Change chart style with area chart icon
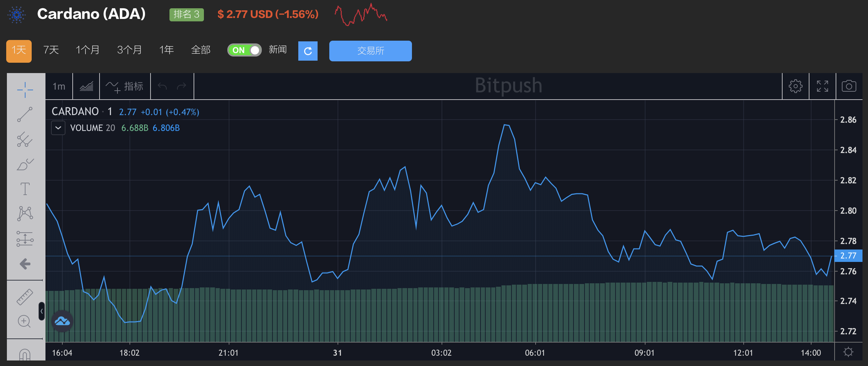Screen dimensions: 868x366 click(86, 86)
